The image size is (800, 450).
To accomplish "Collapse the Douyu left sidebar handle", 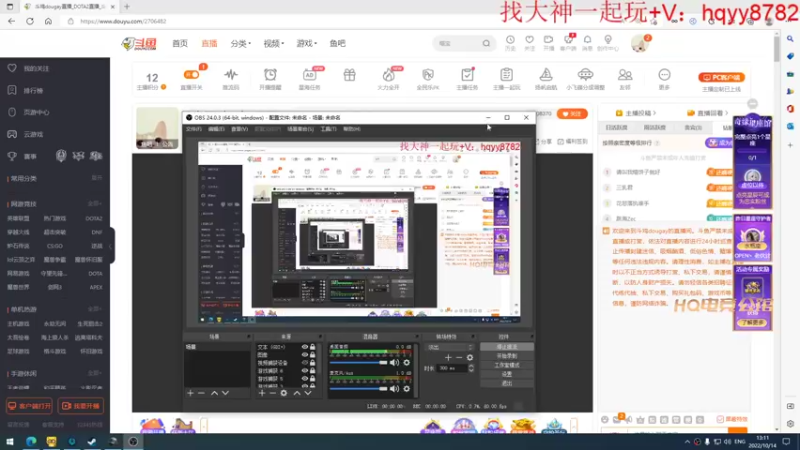I will pos(111,246).
